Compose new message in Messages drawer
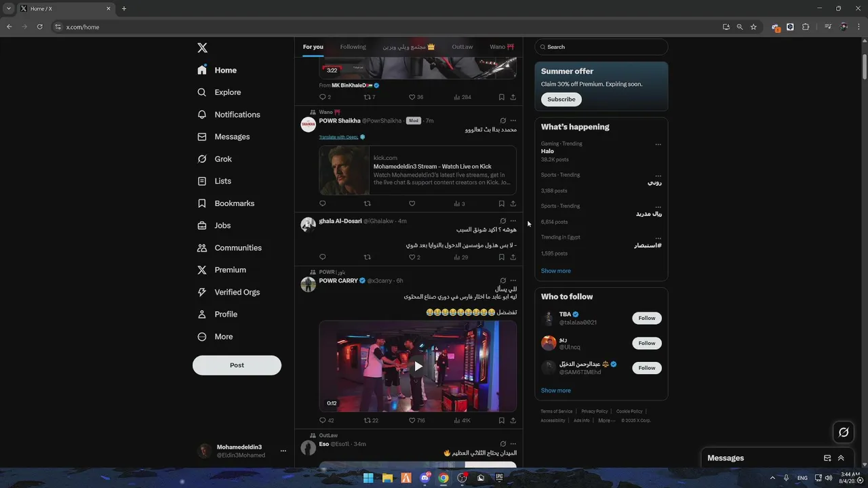This screenshot has height=488, width=868. click(827, 458)
